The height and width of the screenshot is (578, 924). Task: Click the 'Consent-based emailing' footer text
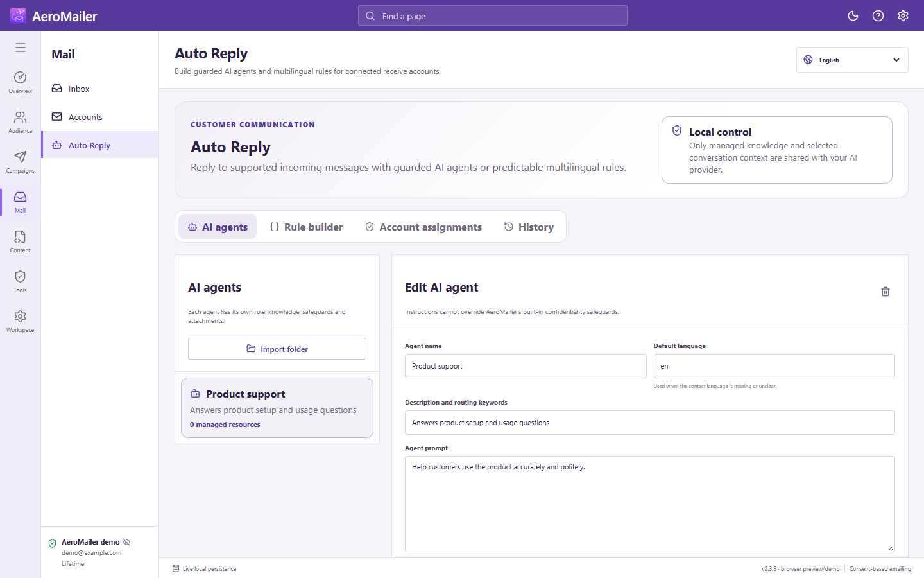tap(880, 569)
